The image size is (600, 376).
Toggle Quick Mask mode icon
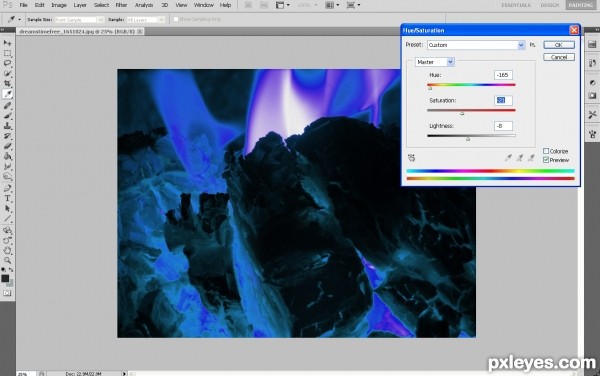tap(7, 293)
